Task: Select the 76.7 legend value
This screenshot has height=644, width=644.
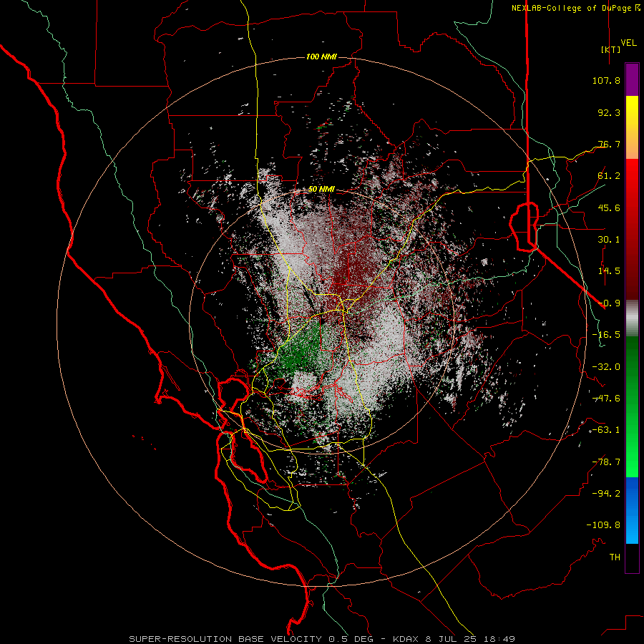Action: pyautogui.click(x=609, y=144)
